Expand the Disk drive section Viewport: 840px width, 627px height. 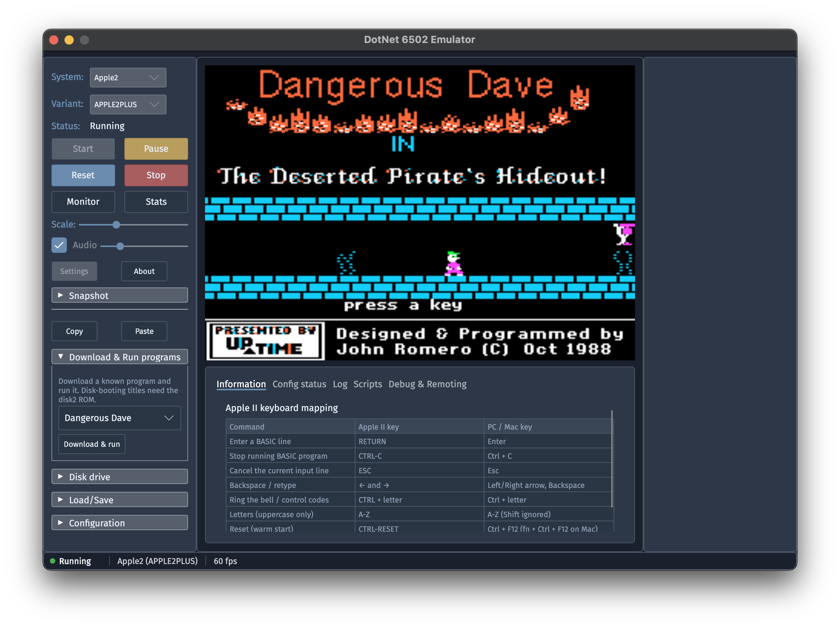click(x=119, y=477)
